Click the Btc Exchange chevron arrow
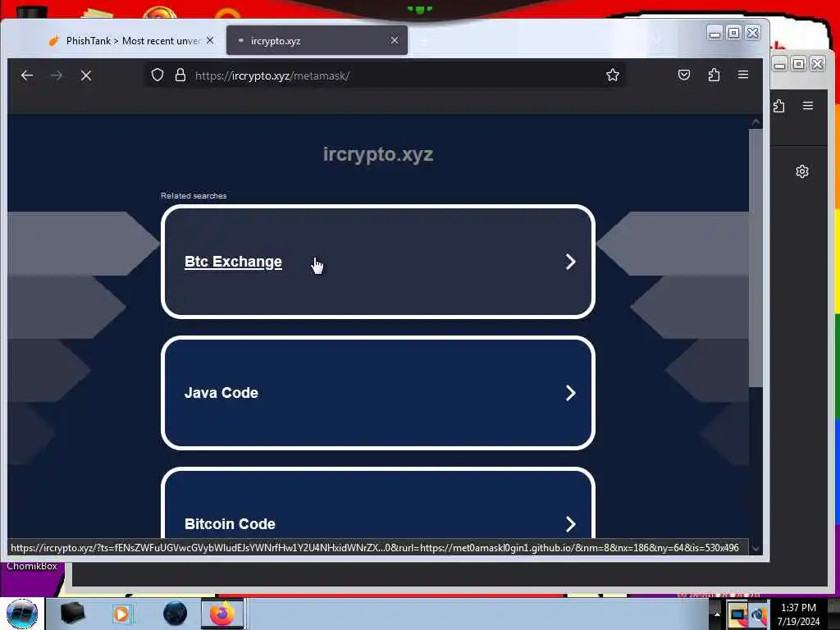 571,262
